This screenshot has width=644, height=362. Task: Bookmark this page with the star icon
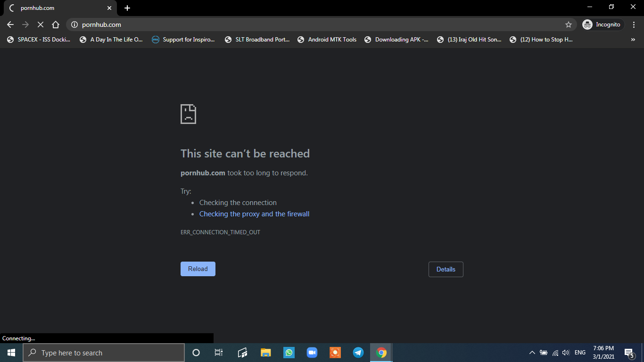click(x=569, y=25)
